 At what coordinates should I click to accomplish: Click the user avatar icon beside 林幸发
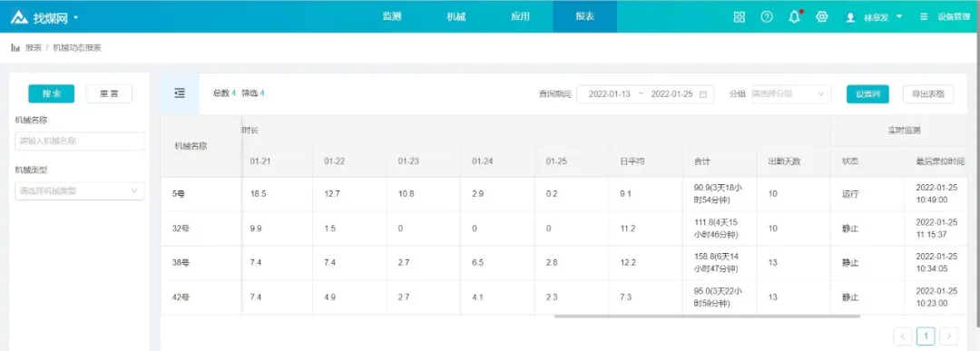pos(850,17)
